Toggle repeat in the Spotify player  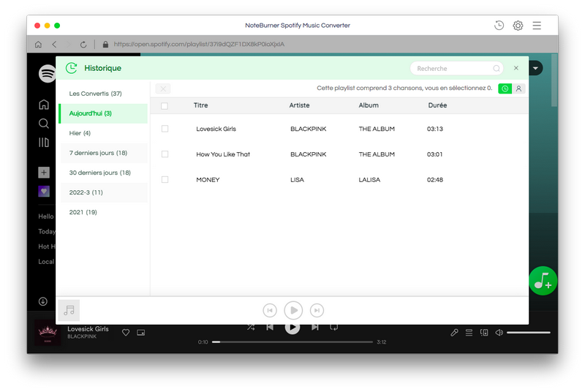334,327
